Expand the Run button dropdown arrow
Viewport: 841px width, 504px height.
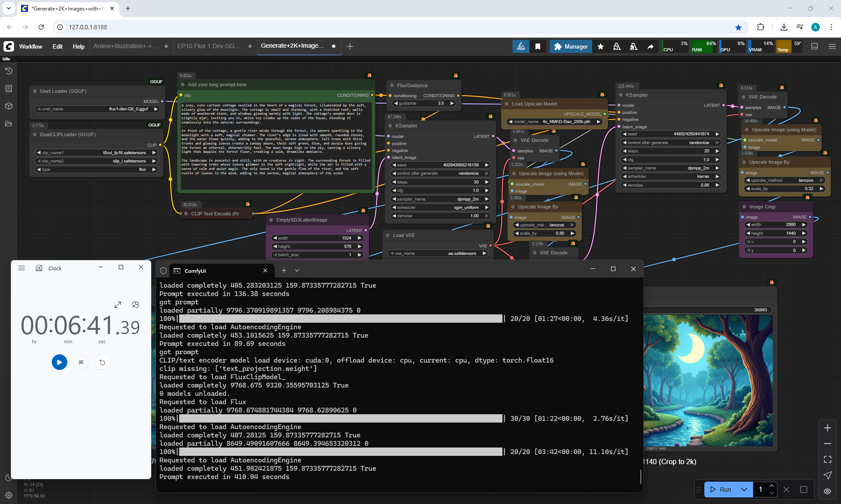(744, 490)
